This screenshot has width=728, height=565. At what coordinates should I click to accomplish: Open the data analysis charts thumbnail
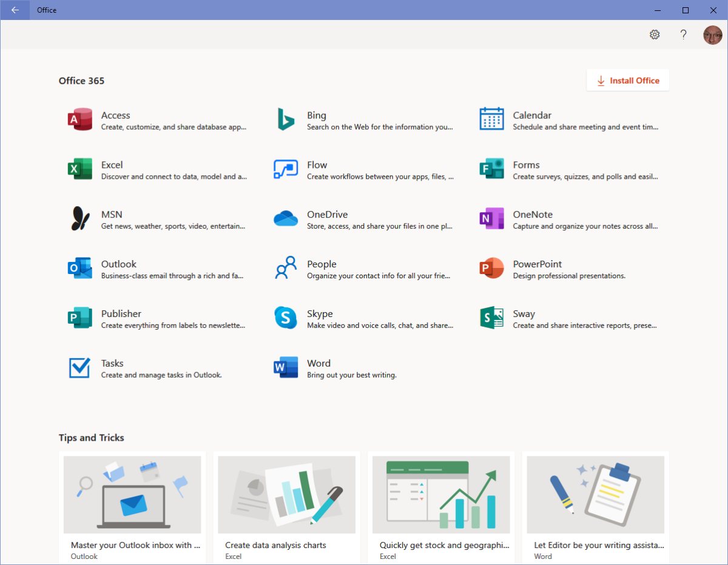coord(287,495)
